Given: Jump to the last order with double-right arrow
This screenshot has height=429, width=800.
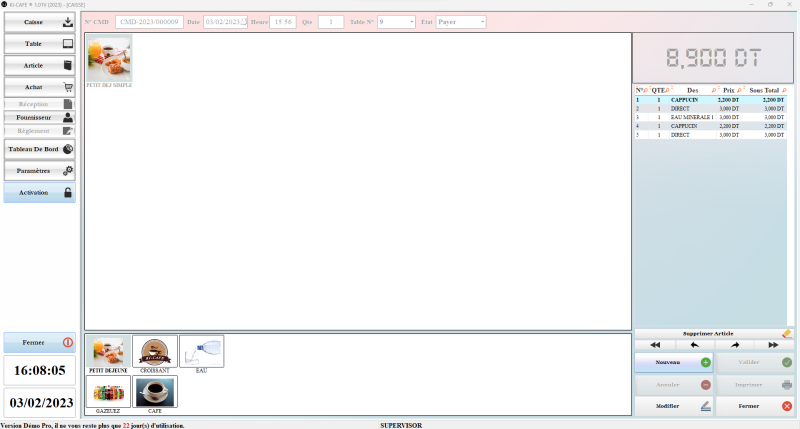Looking at the screenshot, I should [773, 344].
